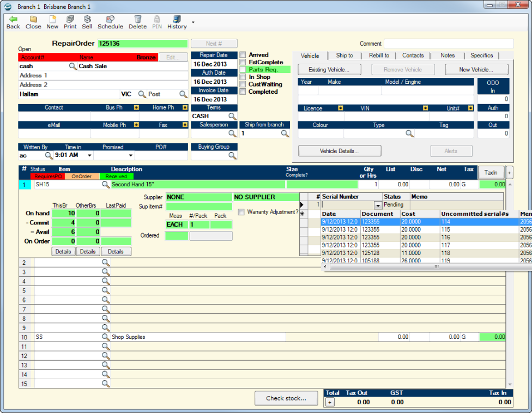This screenshot has height=413, width=532.
Task: Enable the Parts Req. checkbox
Action: coord(243,70)
